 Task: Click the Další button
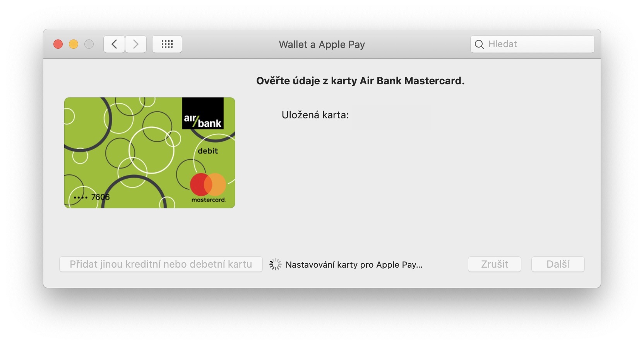click(x=558, y=264)
